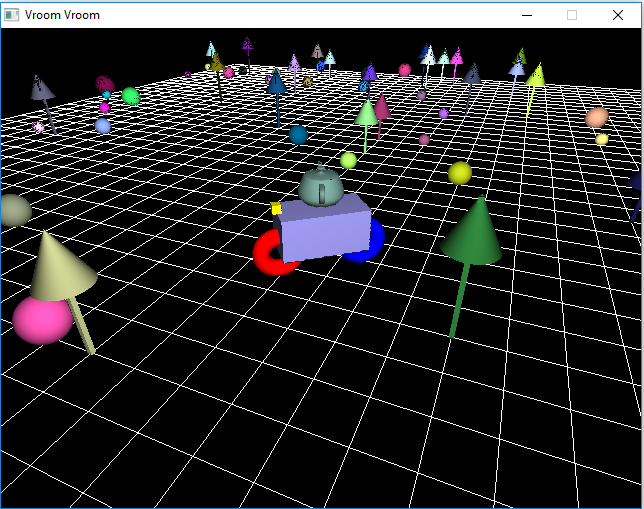Screen dimensions: 644x509
Task: Click the bright yellow cone at top right
Action: [537, 75]
